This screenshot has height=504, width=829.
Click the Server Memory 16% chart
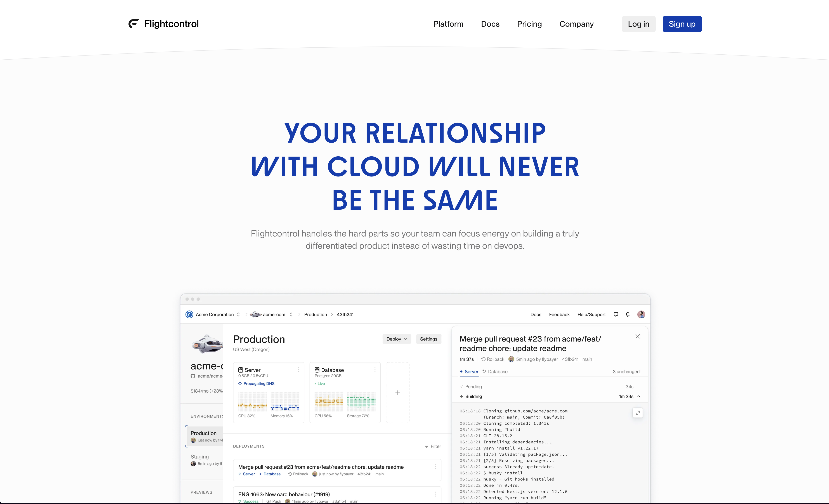(x=285, y=402)
